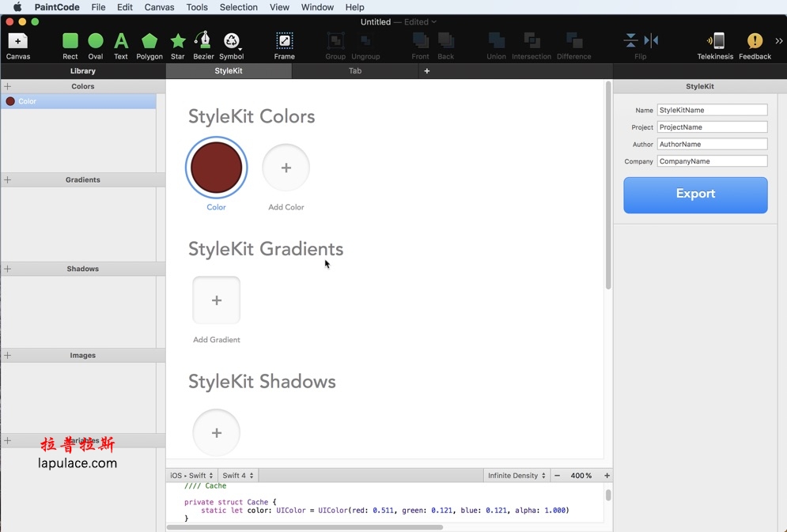Add a new variable in Variables section
This screenshot has height=532, width=787.
8,440
